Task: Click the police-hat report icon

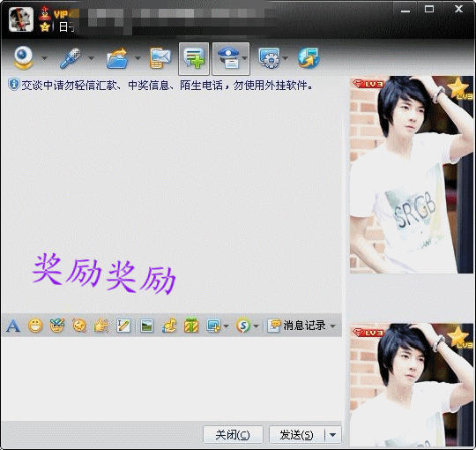Action: click(227, 58)
